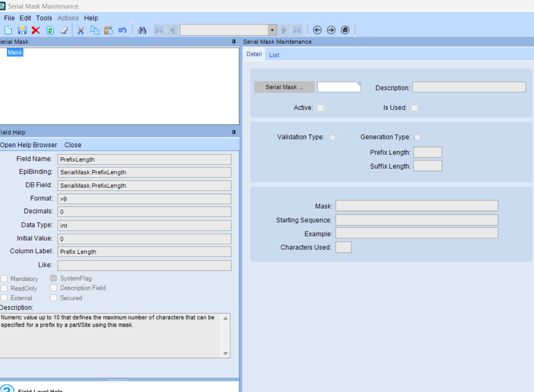Check the Mandatory box in Field Help
Viewport: 534px width, 392px height.
pyautogui.click(x=3, y=279)
